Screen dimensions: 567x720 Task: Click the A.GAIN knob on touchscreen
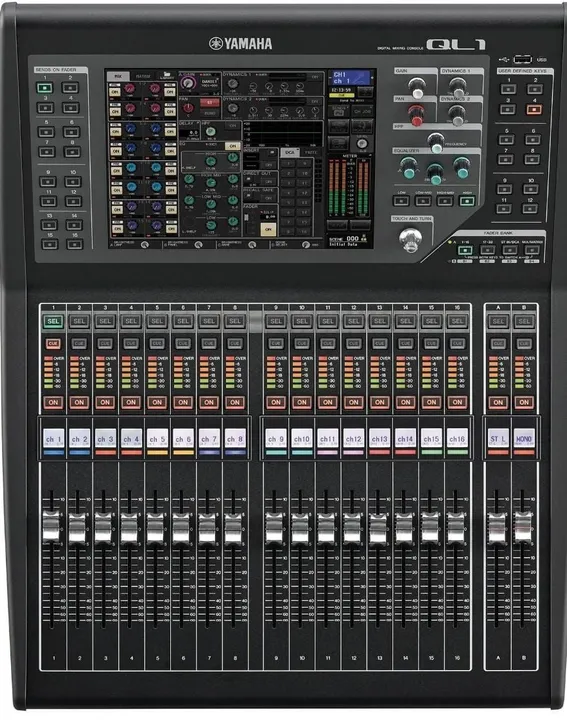coord(187,83)
